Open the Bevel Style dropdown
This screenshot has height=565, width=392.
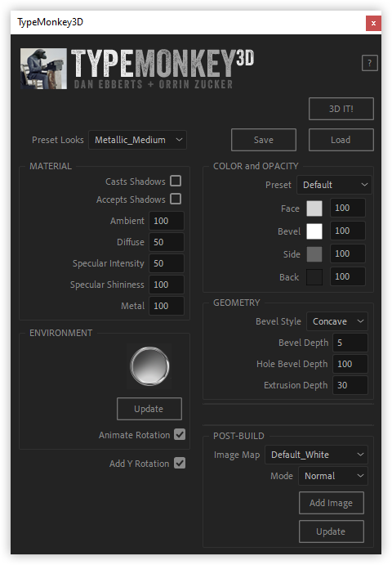pos(337,321)
